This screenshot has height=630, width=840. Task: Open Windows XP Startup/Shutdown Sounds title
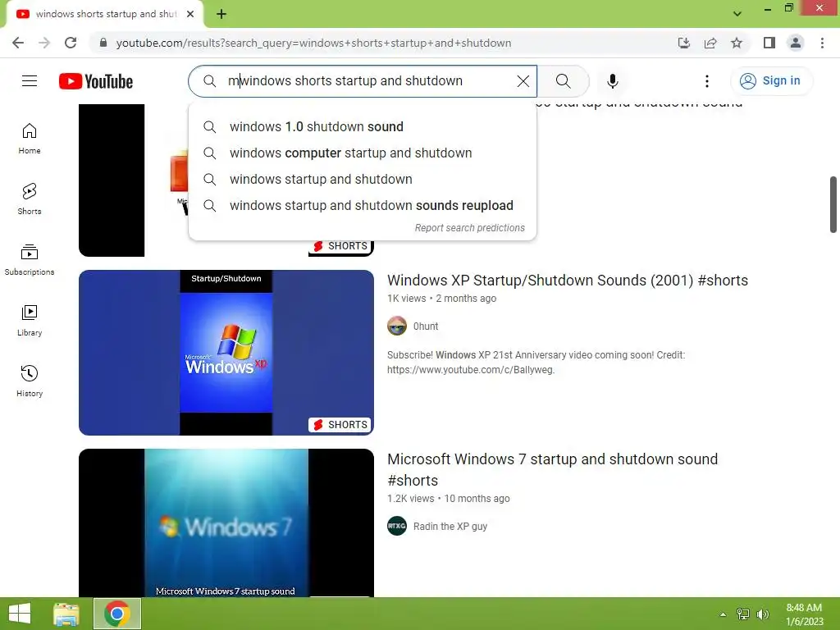point(568,281)
